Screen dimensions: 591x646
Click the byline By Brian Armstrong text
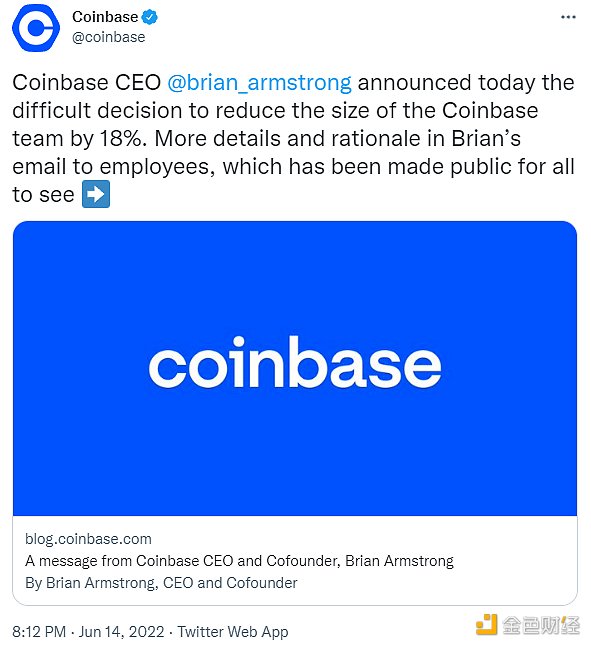click(x=161, y=583)
